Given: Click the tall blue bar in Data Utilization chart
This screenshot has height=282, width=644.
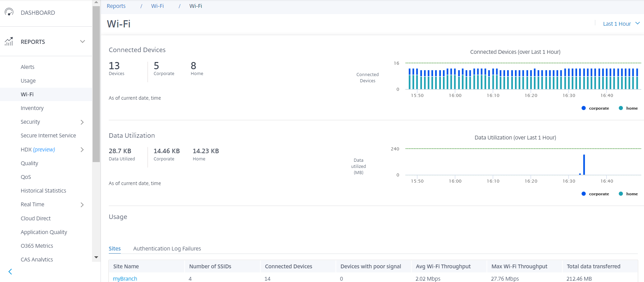Looking at the screenshot, I should point(584,164).
